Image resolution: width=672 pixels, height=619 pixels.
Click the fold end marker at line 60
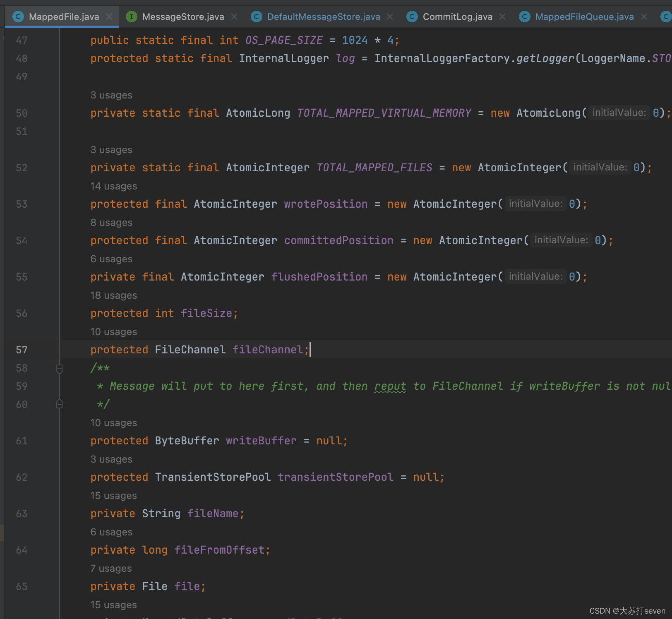[60, 404]
